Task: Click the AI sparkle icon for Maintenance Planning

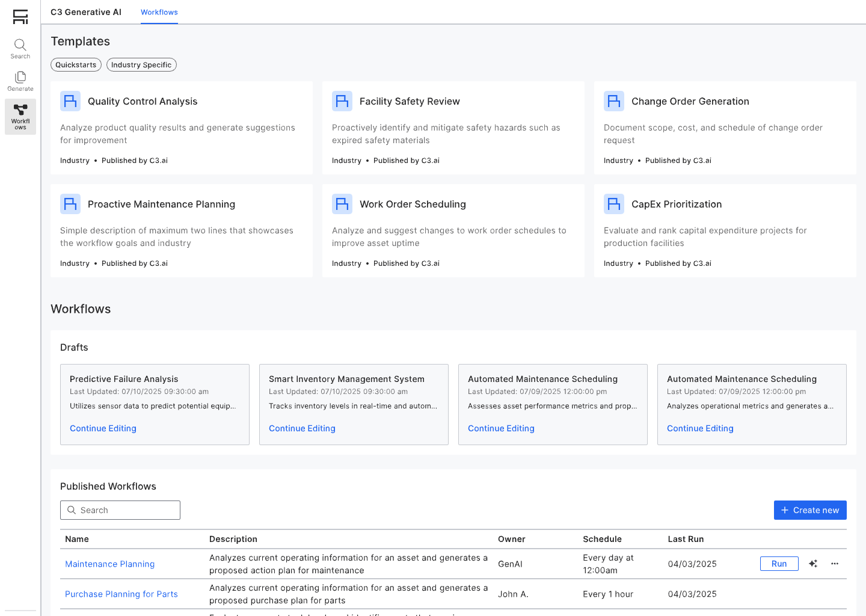Action: point(813,564)
